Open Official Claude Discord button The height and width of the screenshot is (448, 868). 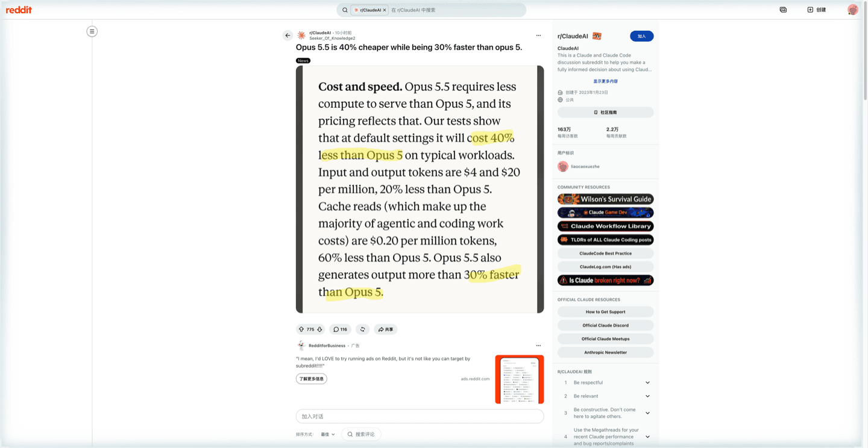click(605, 325)
